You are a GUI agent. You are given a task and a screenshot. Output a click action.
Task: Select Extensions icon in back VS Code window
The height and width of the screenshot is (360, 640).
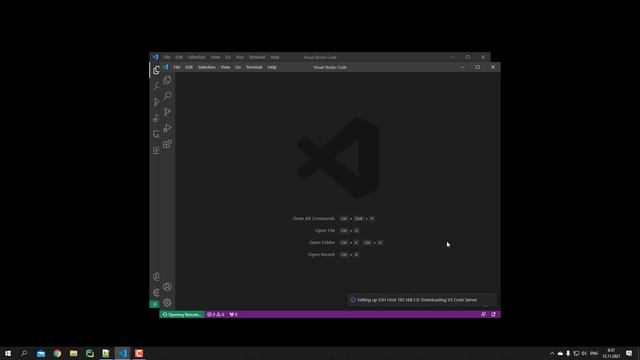coord(156,150)
